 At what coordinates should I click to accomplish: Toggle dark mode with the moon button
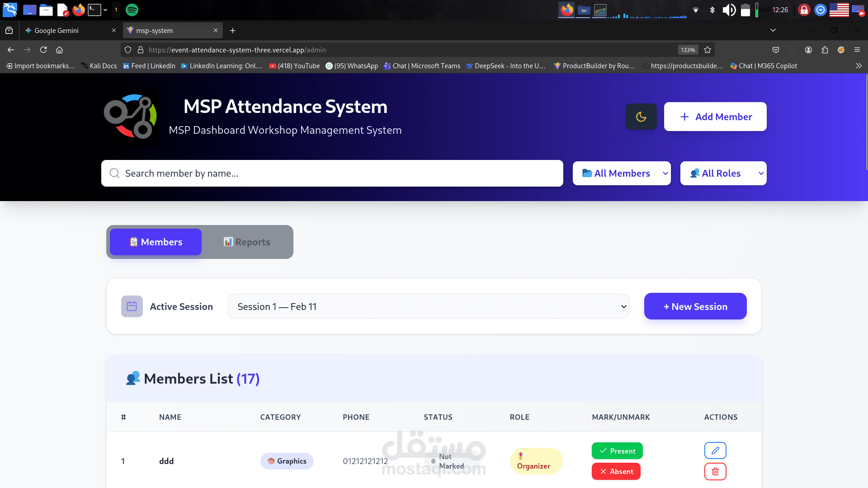click(641, 117)
